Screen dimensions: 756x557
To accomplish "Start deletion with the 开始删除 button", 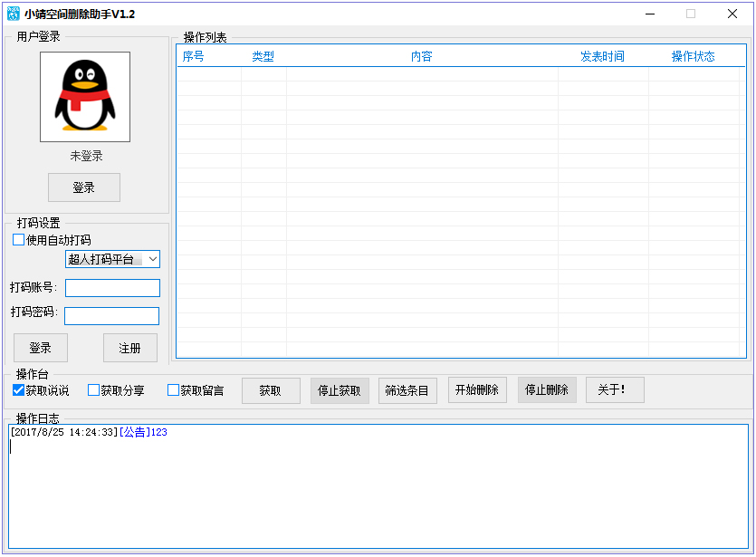I will pos(477,390).
